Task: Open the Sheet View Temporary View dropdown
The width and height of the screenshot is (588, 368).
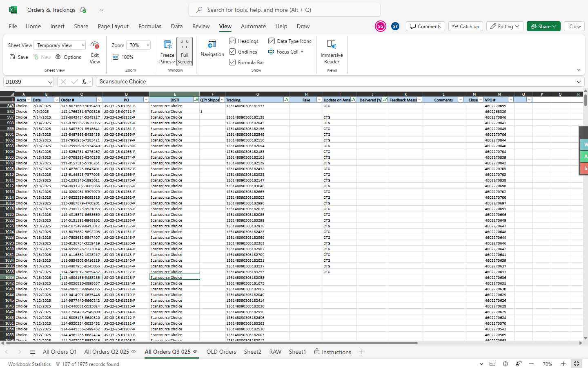Action: click(x=60, y=45)
